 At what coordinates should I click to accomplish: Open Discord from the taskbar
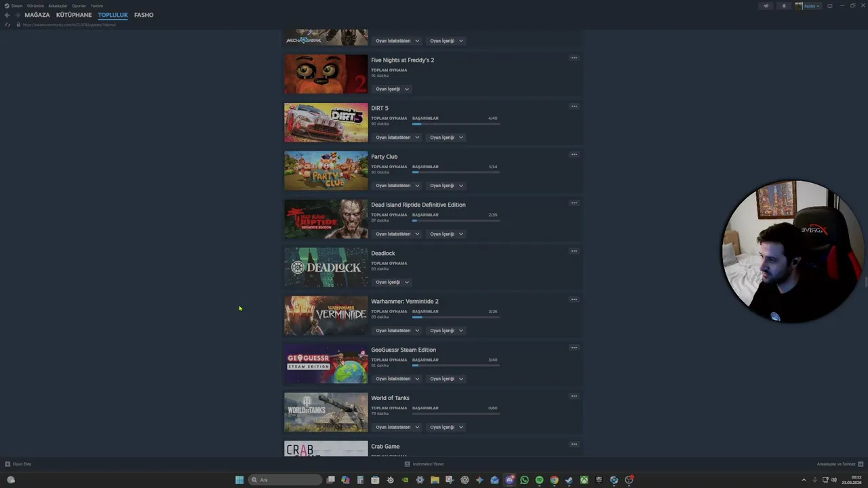pyautogui.click(x=510, y=480)
